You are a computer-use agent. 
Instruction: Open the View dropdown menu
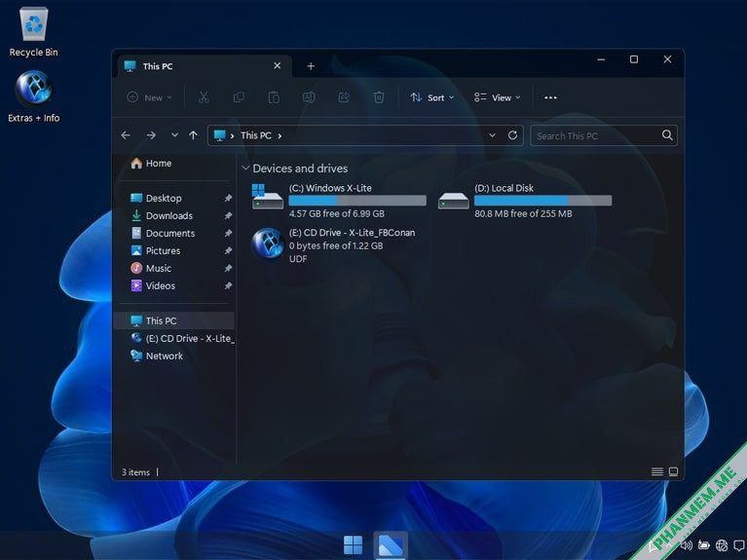[498, 97]
